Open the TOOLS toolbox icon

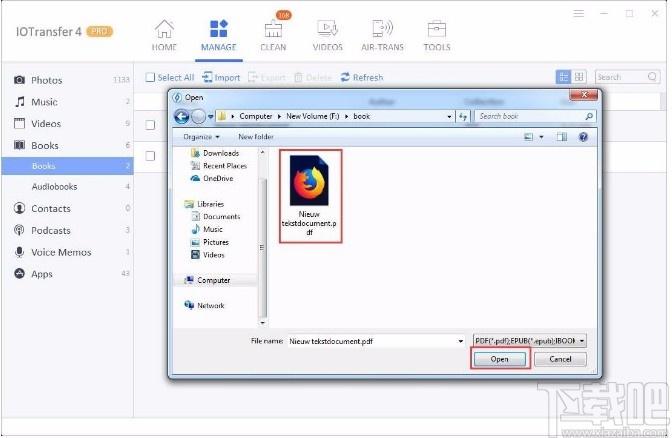437,29
